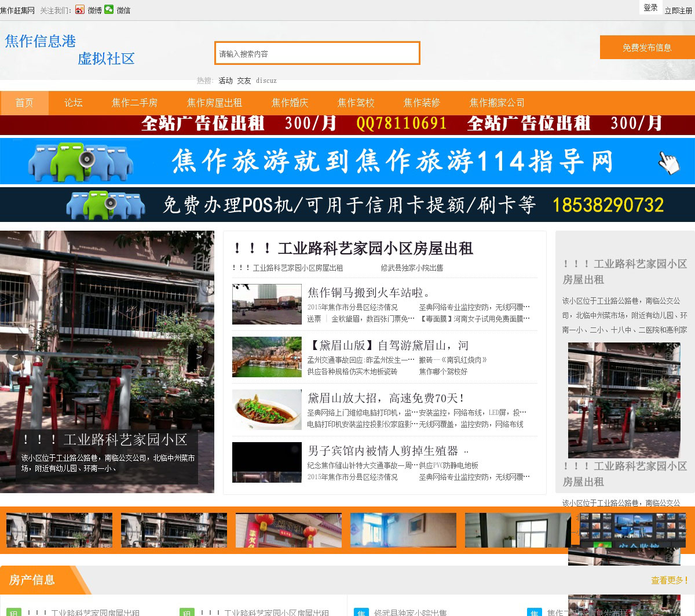
Task: Click the 免费办理POS机 ad banner
Action: (x=348, y=205)
